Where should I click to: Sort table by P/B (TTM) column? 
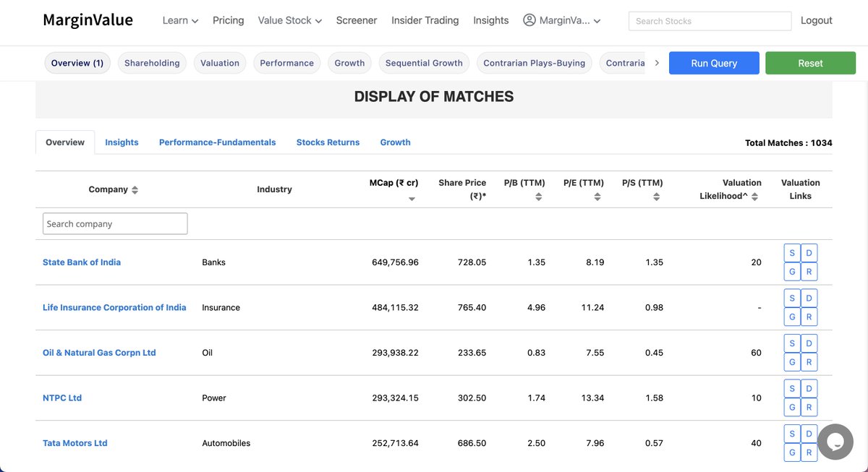coord(538,197)
